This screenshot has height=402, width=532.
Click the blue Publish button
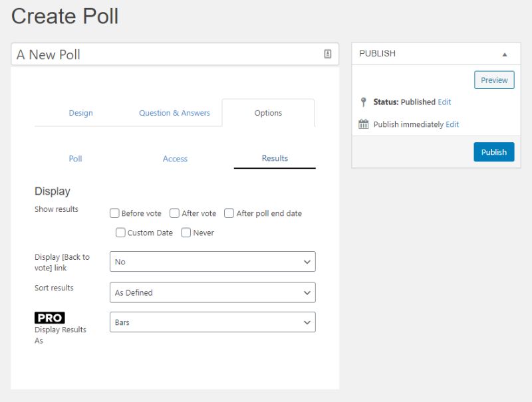click(x=494, y=152)
